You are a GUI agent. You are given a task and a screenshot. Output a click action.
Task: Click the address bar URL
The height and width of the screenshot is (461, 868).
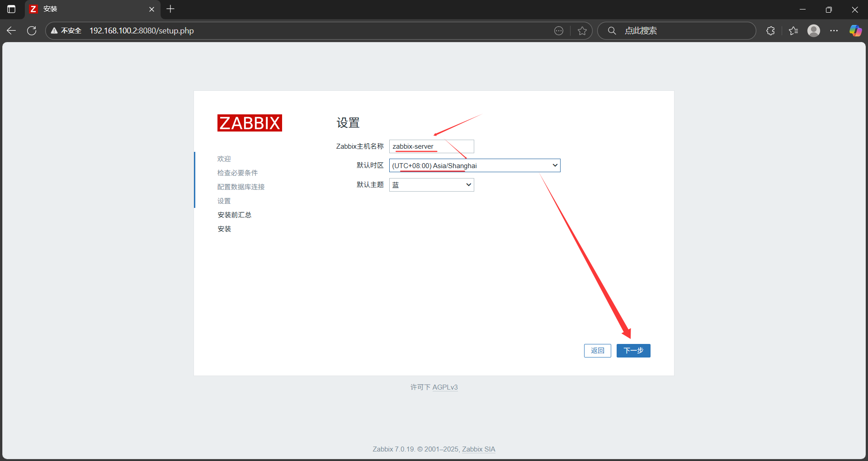tap(142, 31)
